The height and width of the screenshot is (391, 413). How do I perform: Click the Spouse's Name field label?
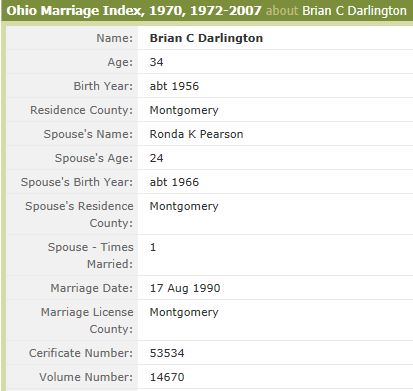click(88, 134)
